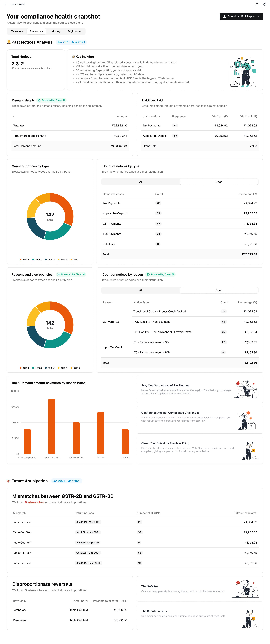Click the Permanent reversals amount ₹8,300.00
Image resolution: width=270 pixels, height=644 pixels.
coord(120,620)
